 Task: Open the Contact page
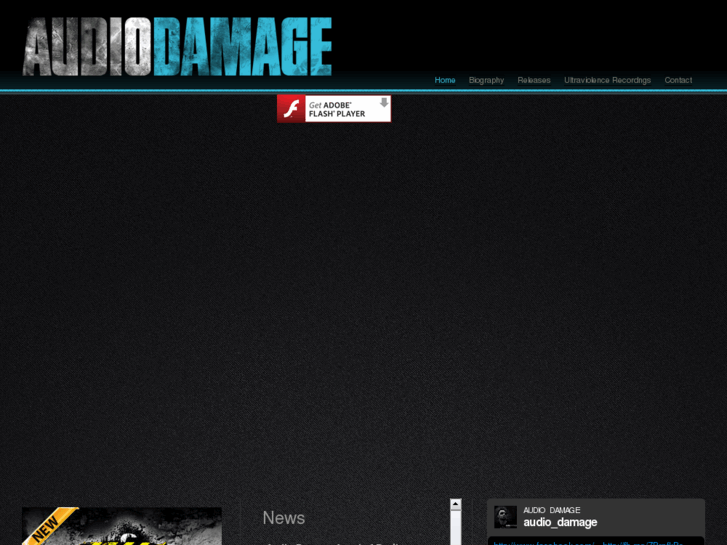[678, 80]
